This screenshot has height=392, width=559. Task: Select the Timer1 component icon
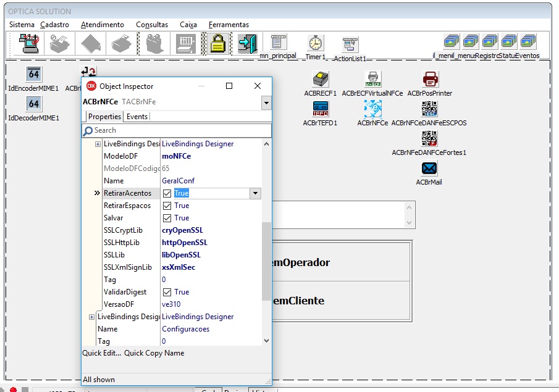click(316, 43)
